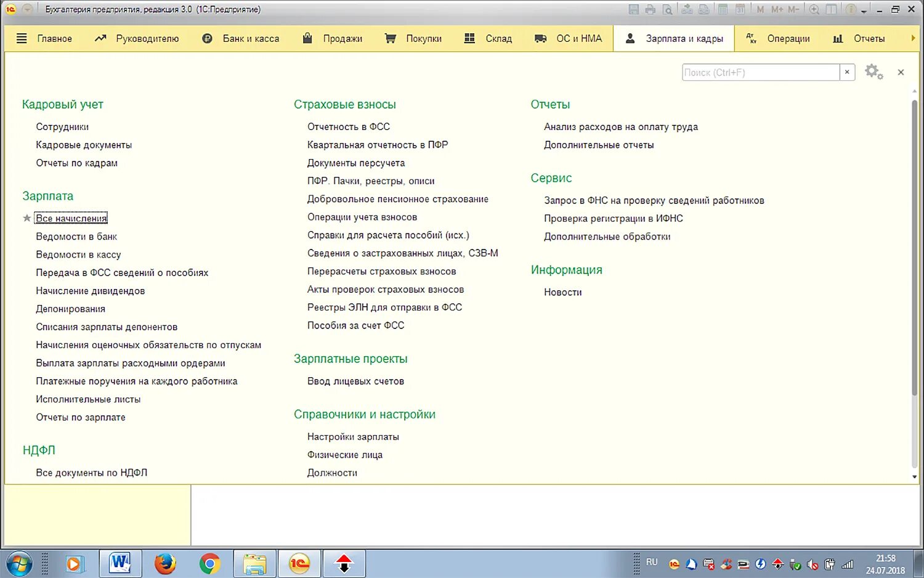The height and width of the screenshot is (578, 924).
Task: Open Ведомости в кассу
Action: [78, 254]
